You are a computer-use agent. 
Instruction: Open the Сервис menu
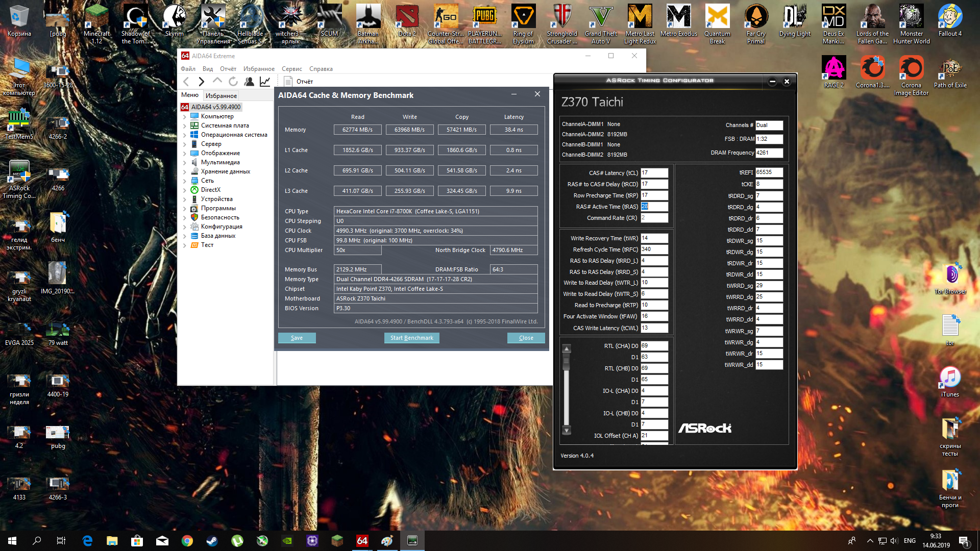tap(291, 69)
